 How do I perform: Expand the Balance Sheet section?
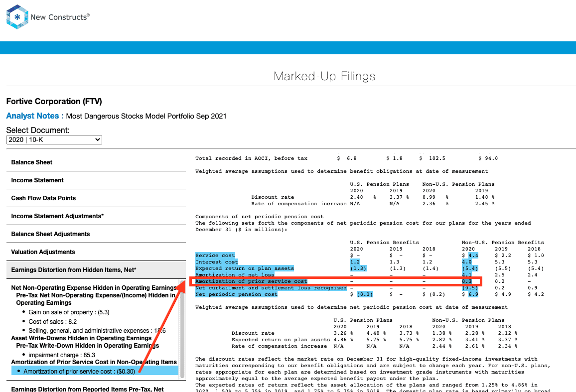[96, 162]
